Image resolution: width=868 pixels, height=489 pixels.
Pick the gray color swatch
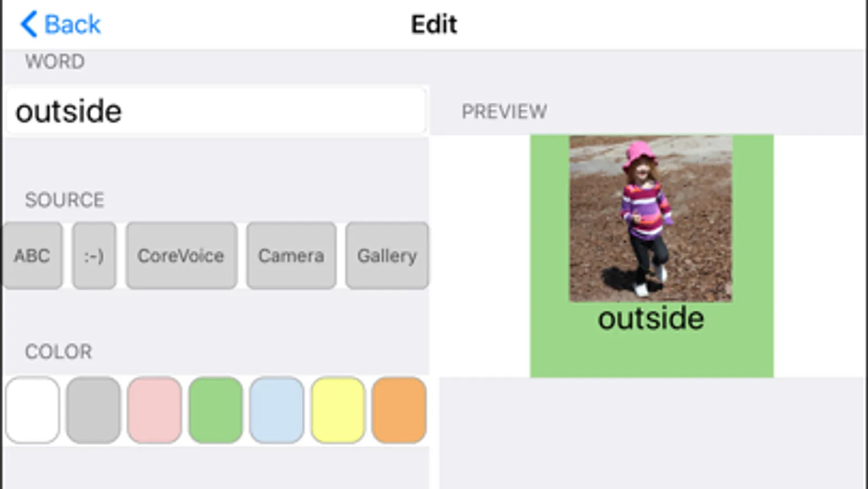93,410
